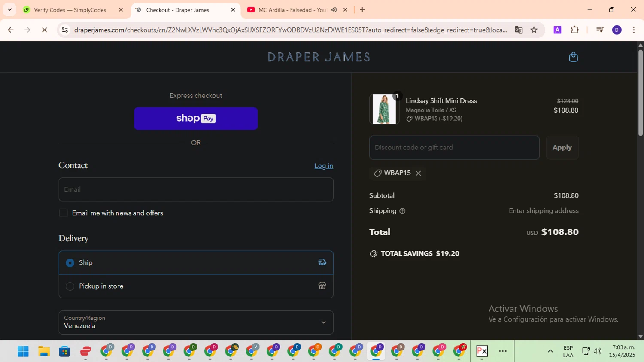Focus the Email input field
644x362 pixels.
point(196,189)
